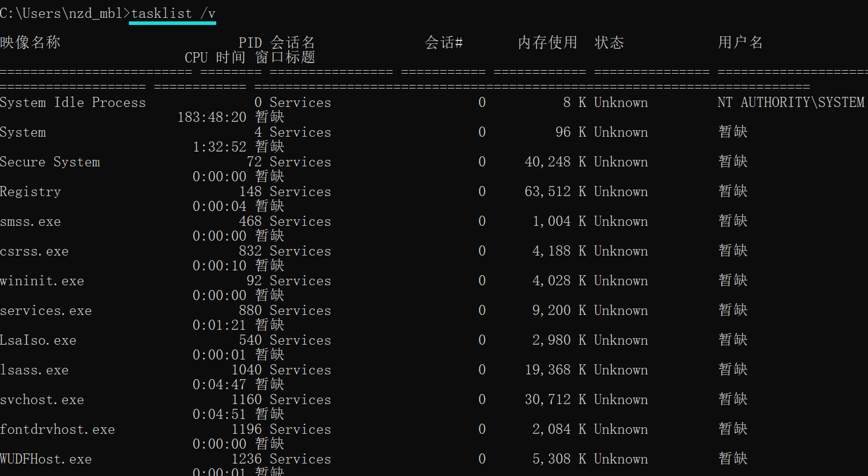This screenshot has height=476, width=868.
Task: Select the 'services.exe' process name
Action: click(x=46, y=310)
